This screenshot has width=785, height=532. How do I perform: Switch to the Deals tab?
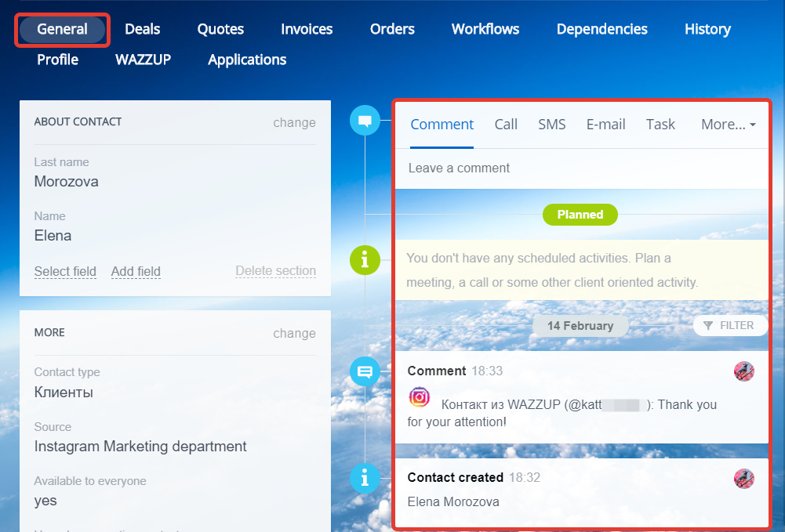[x=142, y=30]
